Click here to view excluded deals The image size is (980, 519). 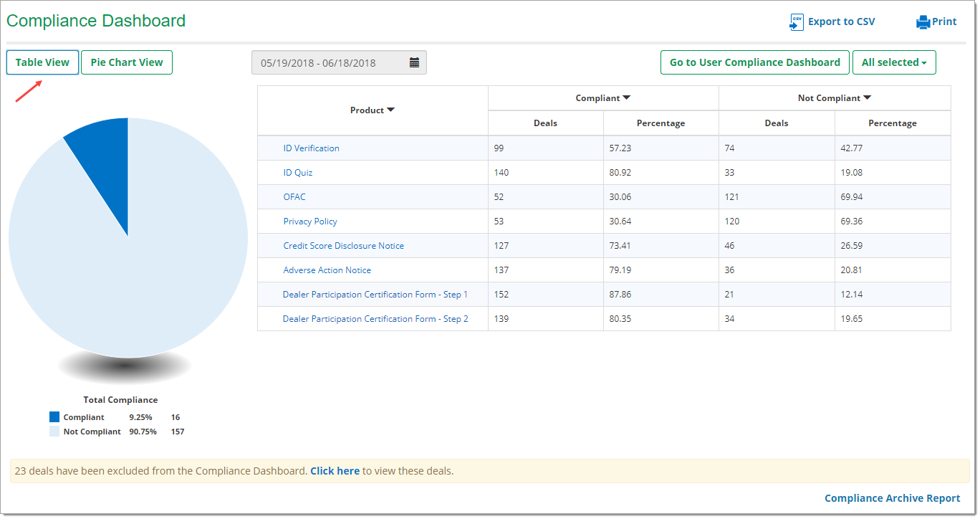pos(335,471)
